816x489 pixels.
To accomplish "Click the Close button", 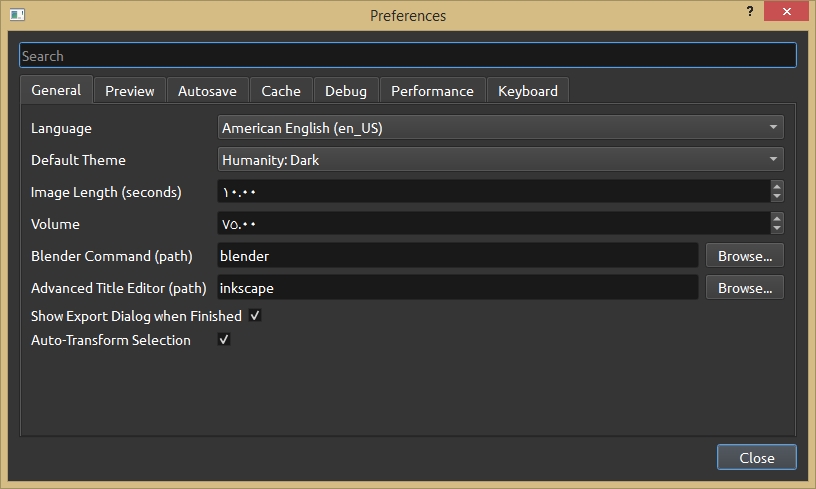I will (x=757, y=457).
